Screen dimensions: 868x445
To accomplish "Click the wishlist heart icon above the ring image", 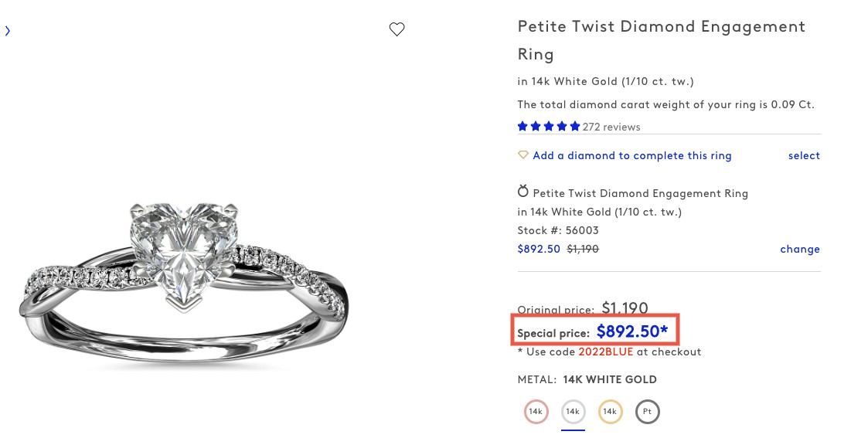I will pos(397,29).
